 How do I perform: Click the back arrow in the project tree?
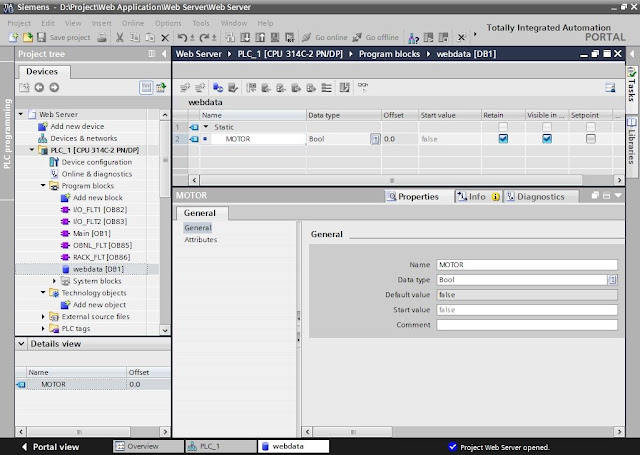pos(39,87)
